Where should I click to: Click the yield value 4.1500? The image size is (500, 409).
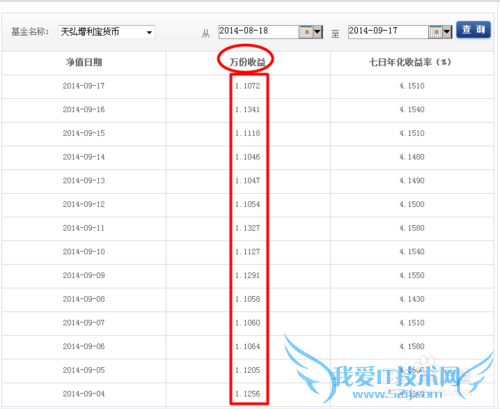point(412,204)
